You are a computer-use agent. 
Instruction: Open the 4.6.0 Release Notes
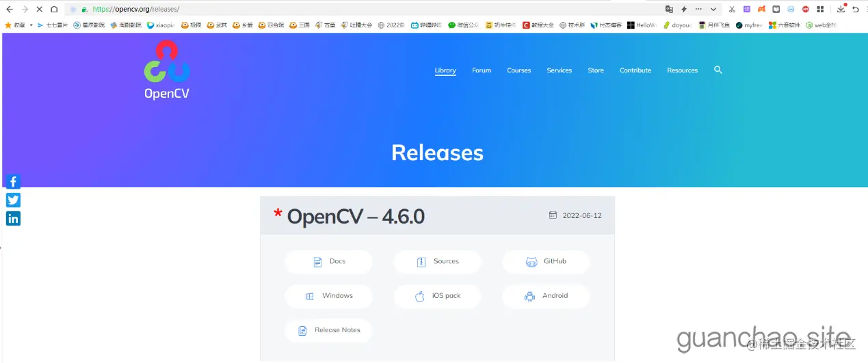(328, 330)
